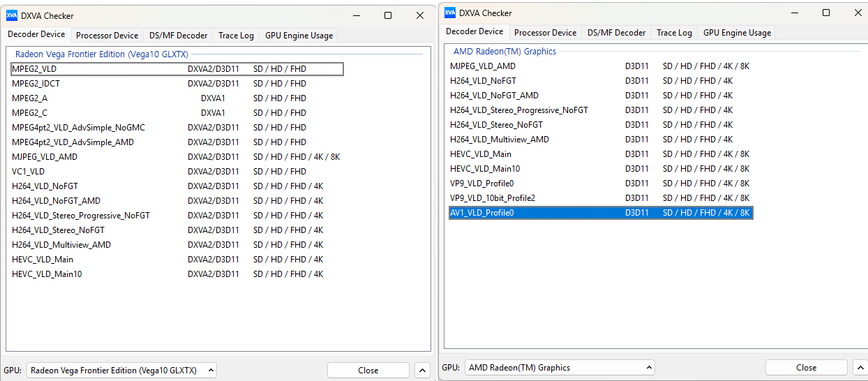Open the AMD Radeon(TM) Graphics GPU dropdown

[560, 368]
